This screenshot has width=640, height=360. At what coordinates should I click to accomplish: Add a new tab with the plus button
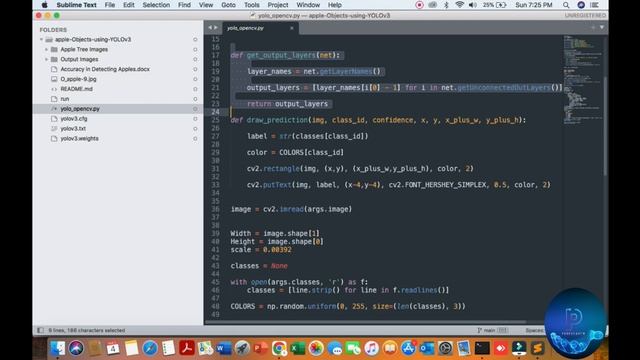593,27
